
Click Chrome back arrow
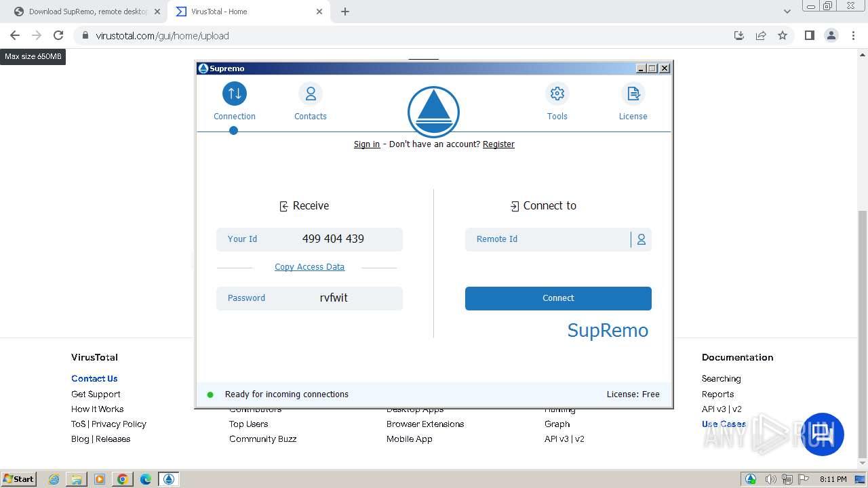tap(15, 35)
